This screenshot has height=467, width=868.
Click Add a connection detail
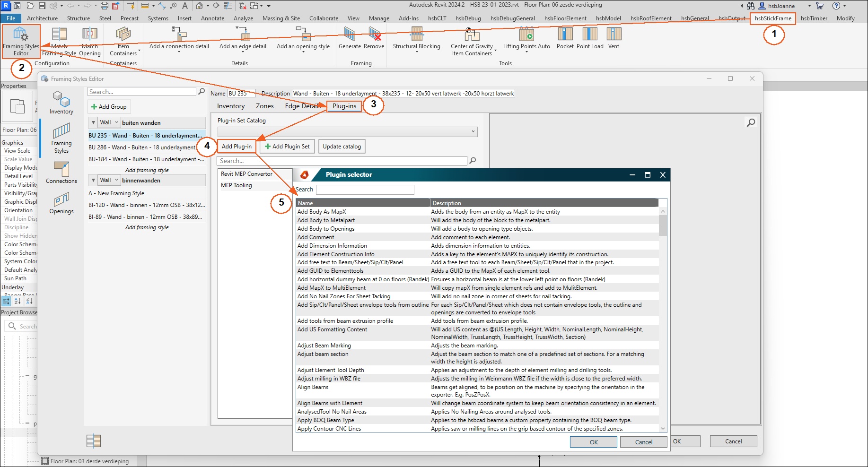tap(179, 38)
